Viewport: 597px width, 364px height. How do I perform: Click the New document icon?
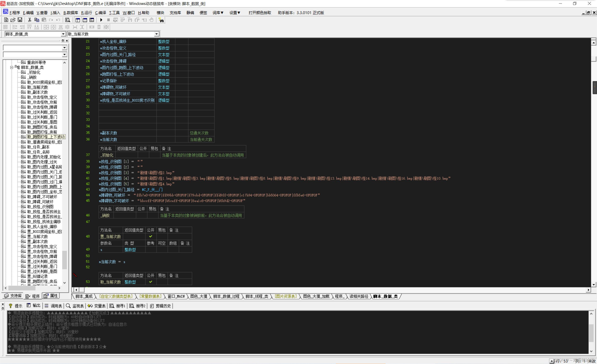[6, 20]
